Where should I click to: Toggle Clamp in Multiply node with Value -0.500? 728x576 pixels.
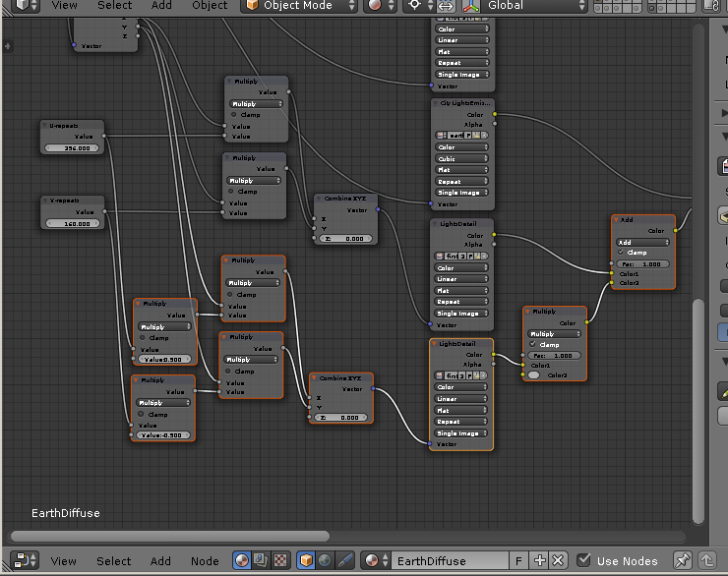[141, 414]
